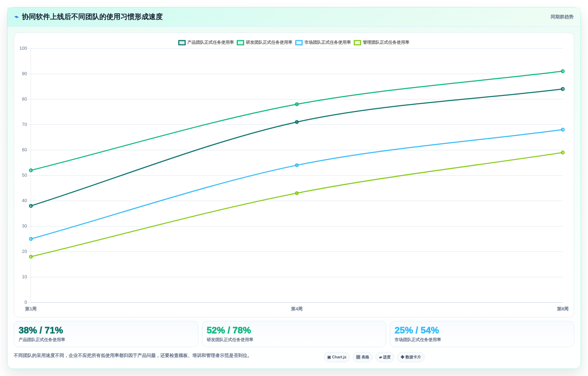
Task: Select 产品团队 data point at 第1周
Action: pyautogui.click(x=31, y=206)
